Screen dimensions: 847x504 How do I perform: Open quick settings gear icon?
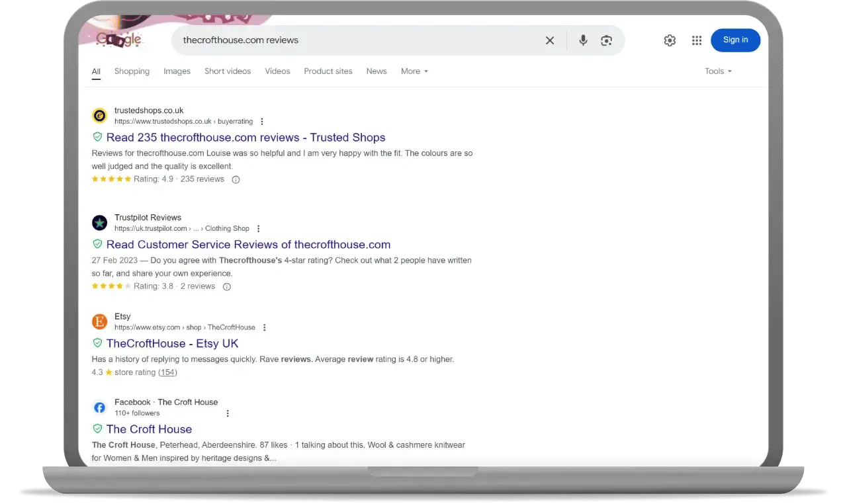click(x=670, y=40)
